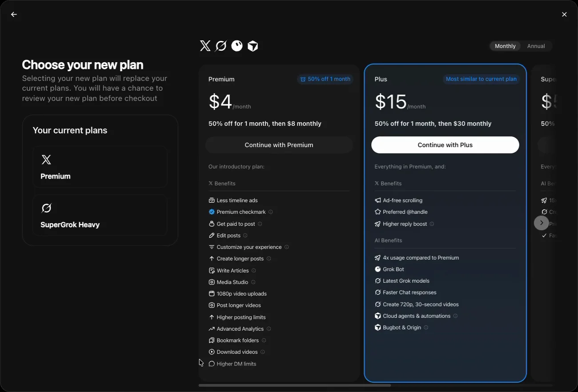This screenshot has width=578, height=392.
Task: Click Latest Grok models feature
Action: tap(402, 281)
